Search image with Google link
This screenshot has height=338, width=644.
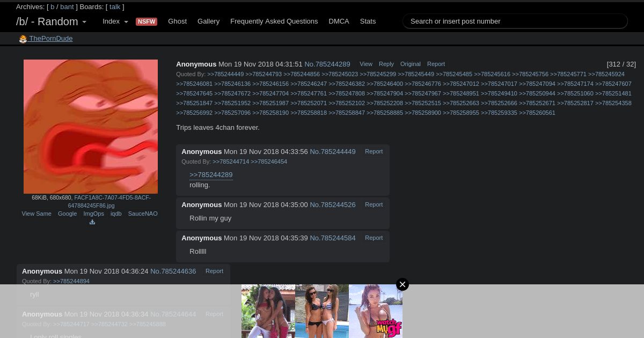pos(67,214)
